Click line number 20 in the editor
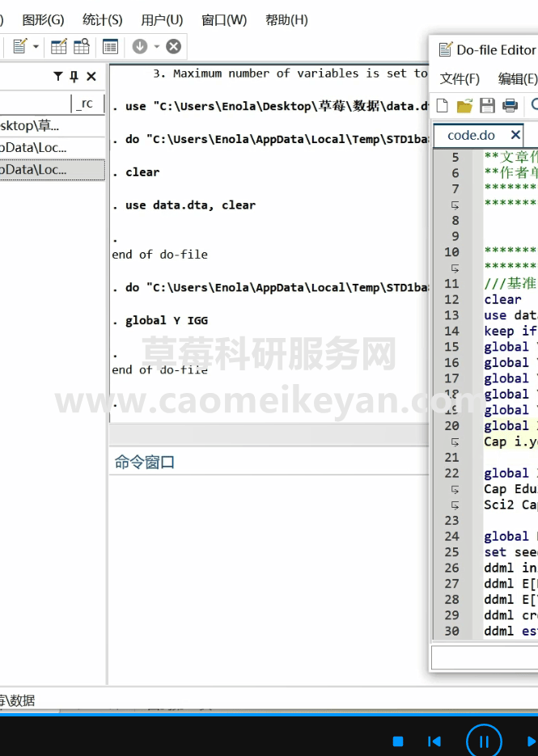Screen dimensions: 538x756 point(451,426)
